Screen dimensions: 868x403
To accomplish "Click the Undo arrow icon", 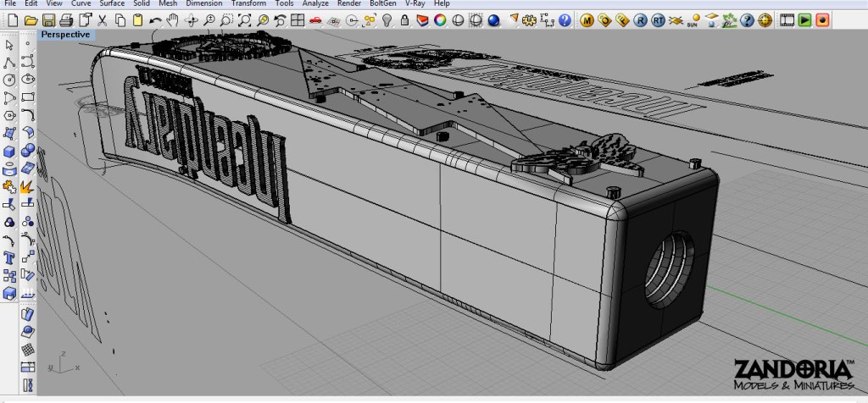I will pos(155,19).
